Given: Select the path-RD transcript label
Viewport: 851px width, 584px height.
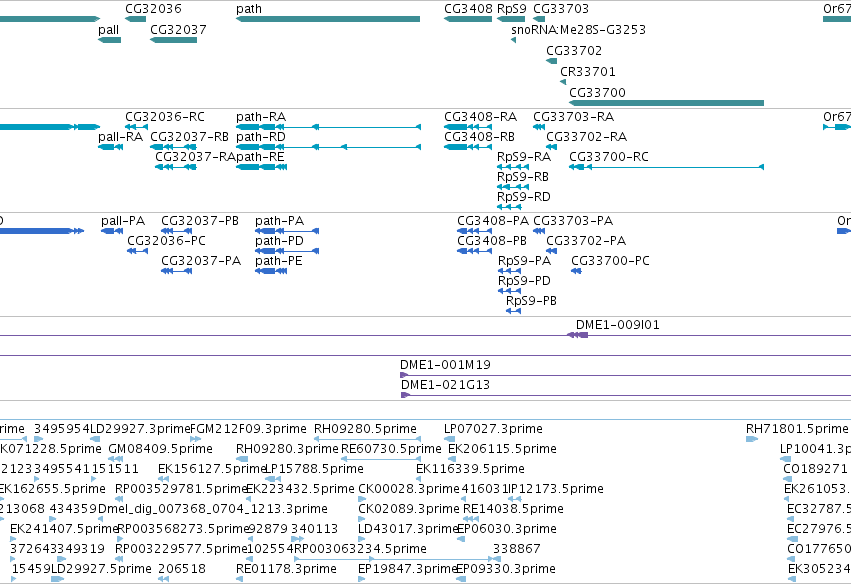Looking at the screenshot, I should click(261, 137).
